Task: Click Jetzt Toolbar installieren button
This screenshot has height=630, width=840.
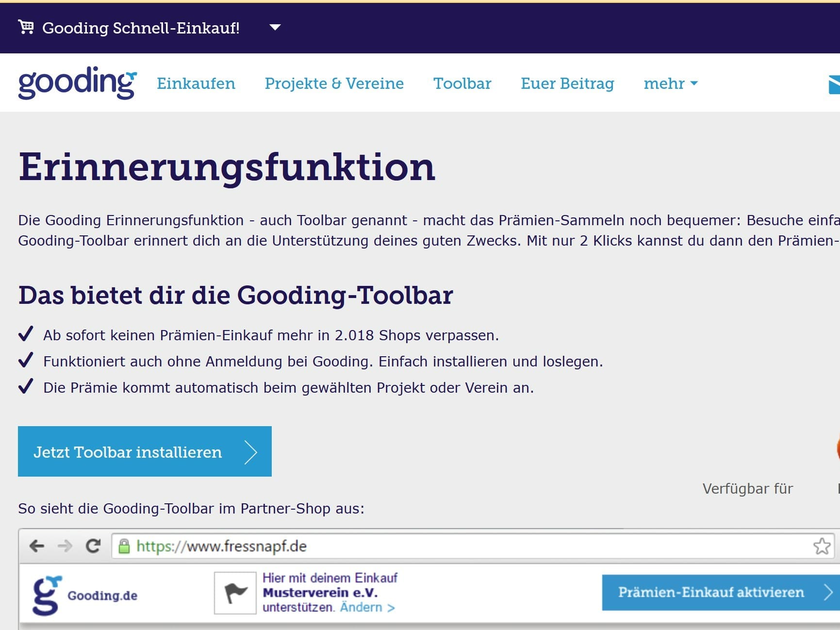Action: (x=145, y=451)
